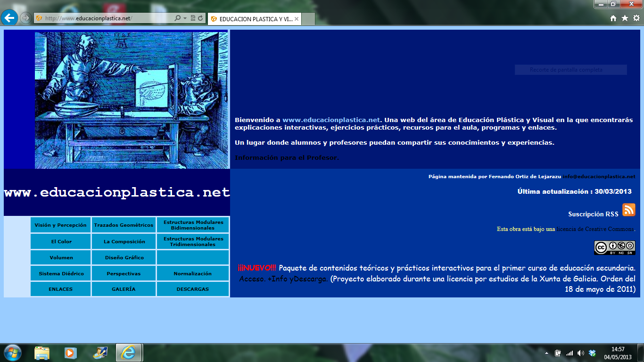The image size is (644, 362).
Task: Open a new blank tab
Action: [308, 19]
